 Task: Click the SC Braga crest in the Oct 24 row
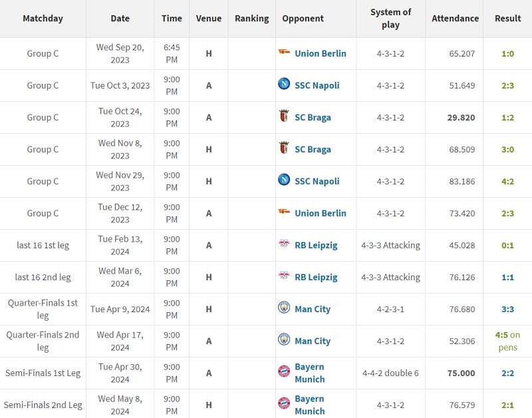[x=284, y=117]
